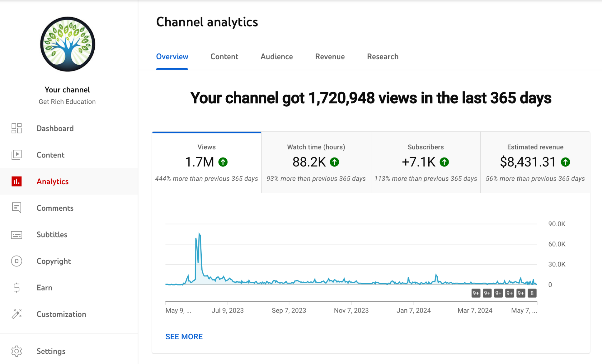Click the Channel analytics heading

click(x=207, y=22)
